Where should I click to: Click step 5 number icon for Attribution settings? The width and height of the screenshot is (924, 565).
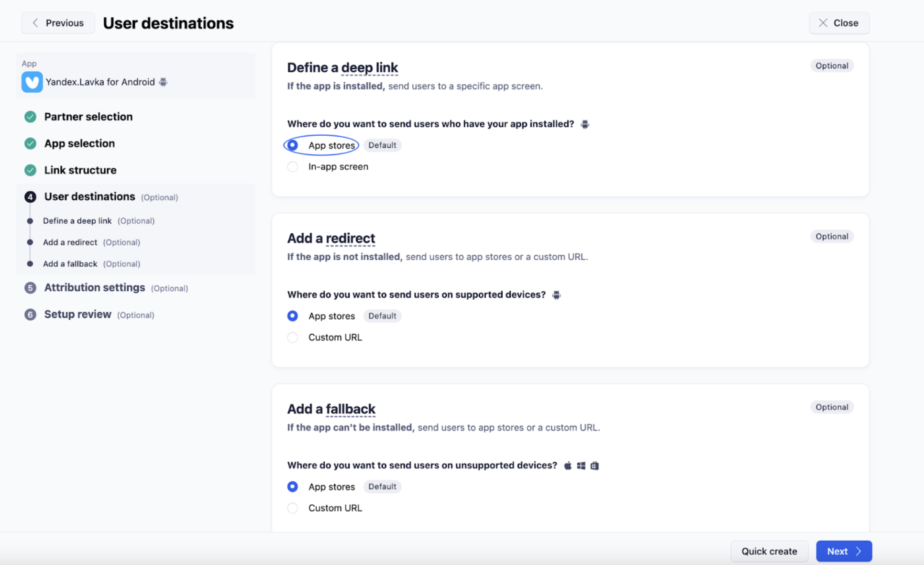coord(30,288)
